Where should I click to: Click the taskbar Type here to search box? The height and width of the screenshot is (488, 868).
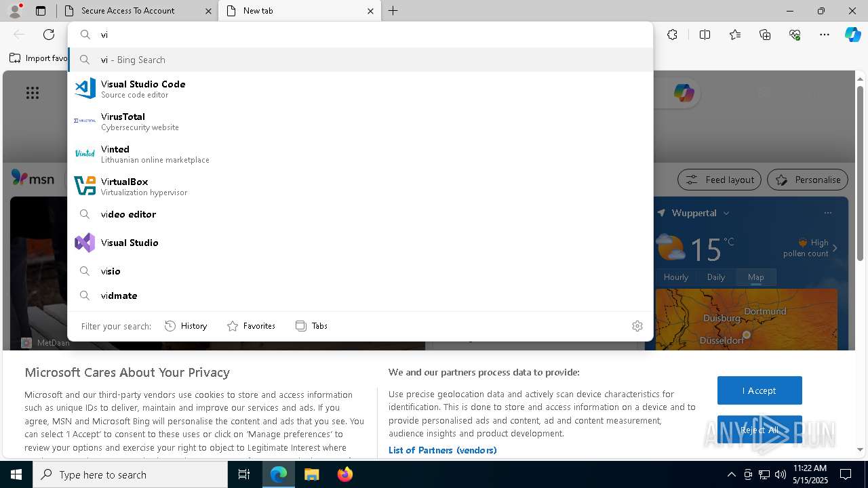[x=130, y=474]
